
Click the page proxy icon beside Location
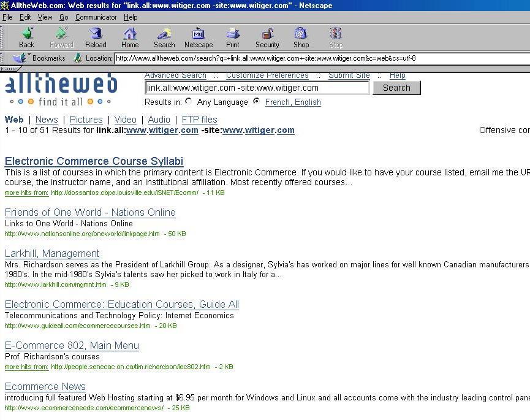77,58
